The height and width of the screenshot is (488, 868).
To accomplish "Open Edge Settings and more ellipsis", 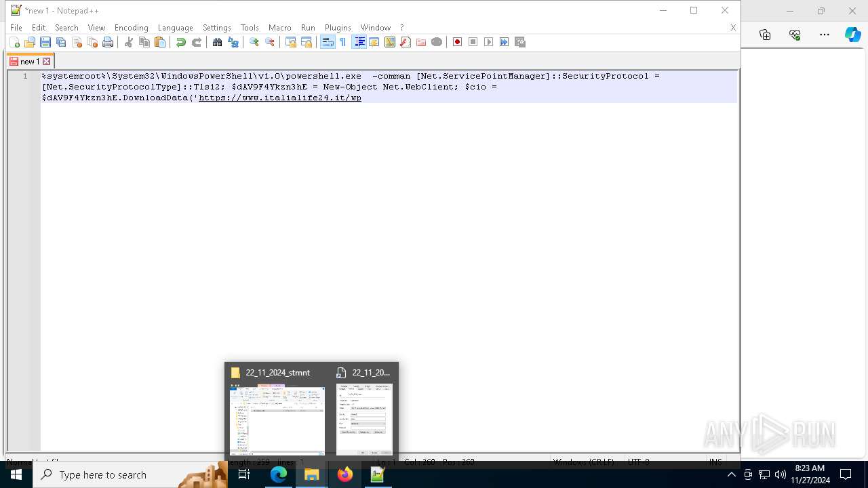I will click(825, 35).
